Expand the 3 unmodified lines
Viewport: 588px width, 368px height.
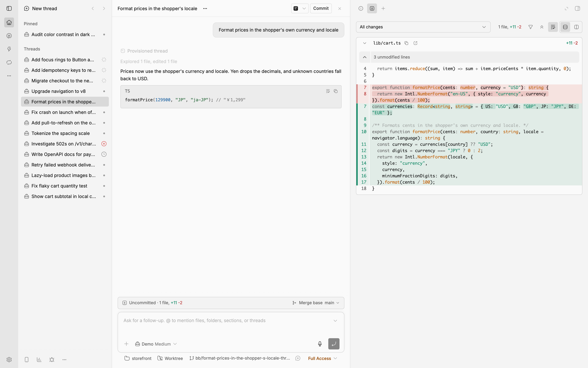pos(469,57)
